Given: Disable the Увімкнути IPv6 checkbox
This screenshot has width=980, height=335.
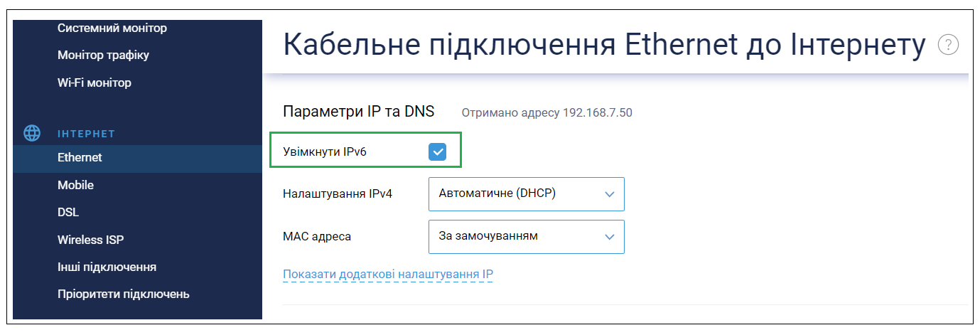Looking at the screenshot, I should tap(437, 151).
